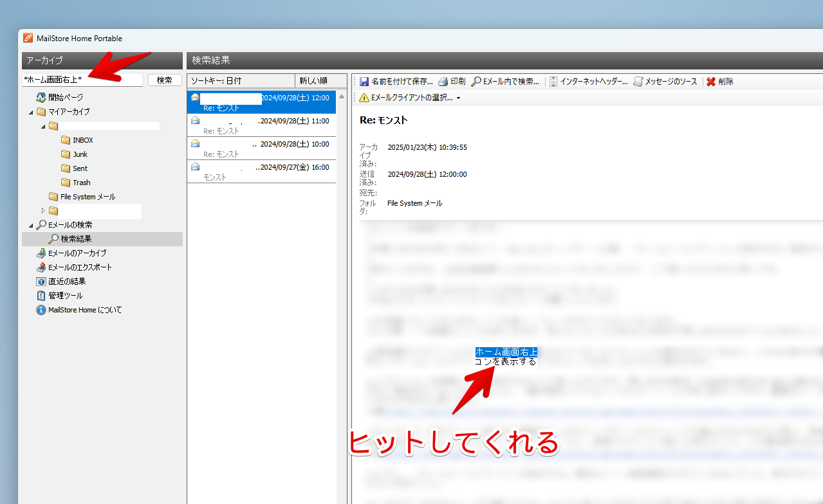Click the Trash folder icon
Viewport: 823px width, 504px height.
coord(66,183)
